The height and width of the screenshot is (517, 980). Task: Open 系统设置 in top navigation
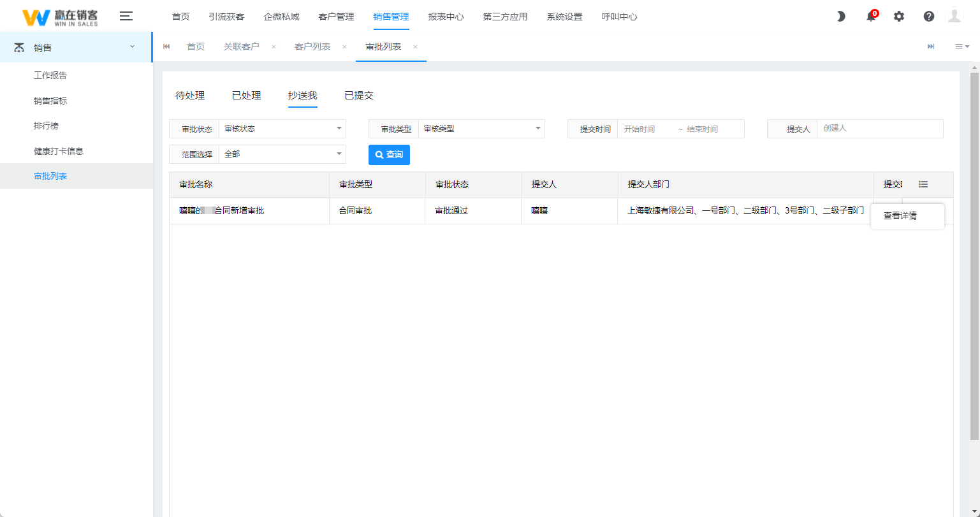click(x=564, y=17)
